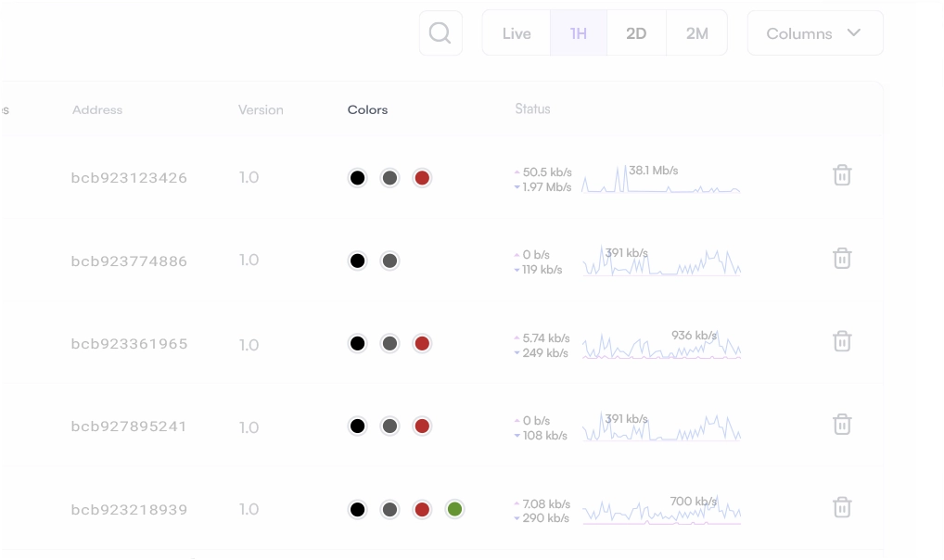Select the 2D time range tab

[x=637, y=32]
